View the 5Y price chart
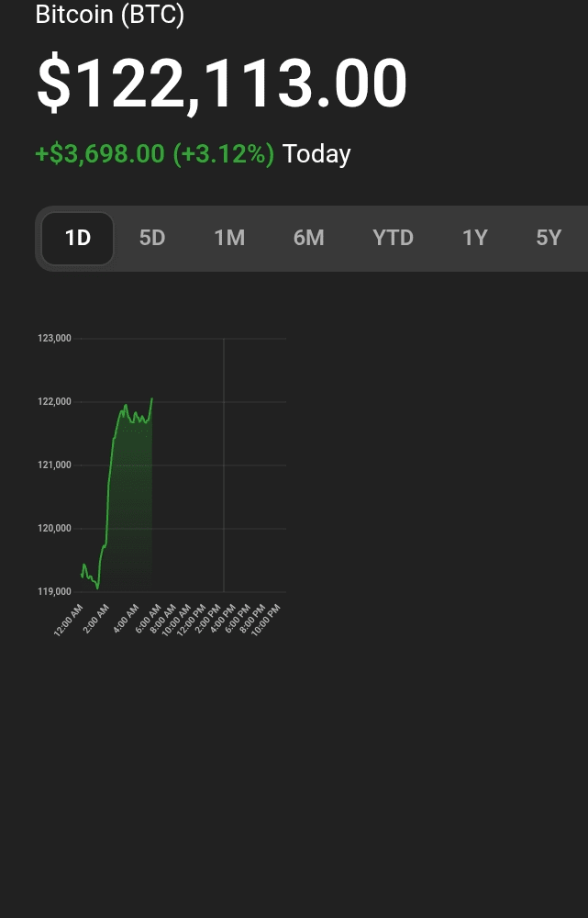 click(x=549, y=239)
